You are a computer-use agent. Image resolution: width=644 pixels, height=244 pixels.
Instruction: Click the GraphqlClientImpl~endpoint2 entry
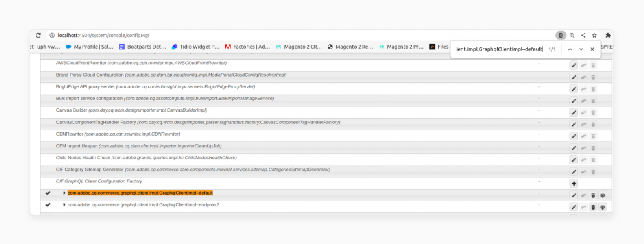click(x=143, y=205)
